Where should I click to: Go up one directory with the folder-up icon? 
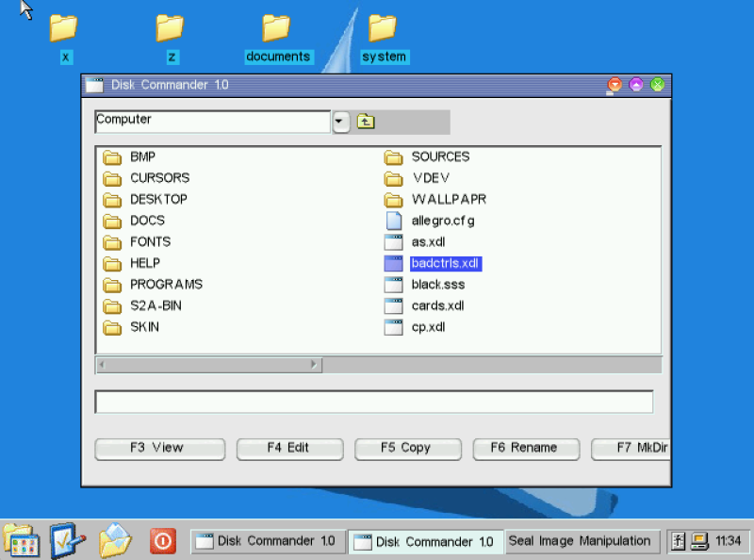[x=366, y=122]
